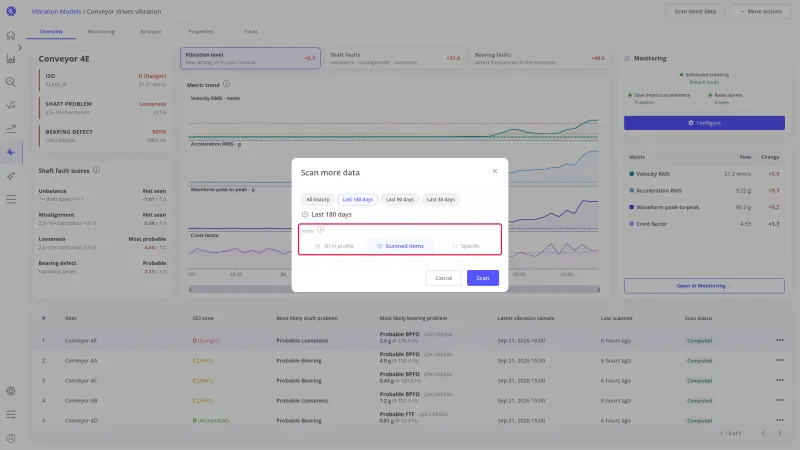This screenshot has width=800, height=450.
Task: Open the sparkle AI sidebar icon
Action: pos(11,176)
